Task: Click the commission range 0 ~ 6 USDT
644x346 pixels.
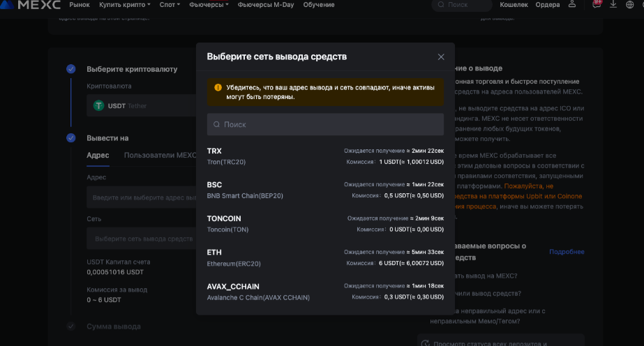Action: coord(104,300)
